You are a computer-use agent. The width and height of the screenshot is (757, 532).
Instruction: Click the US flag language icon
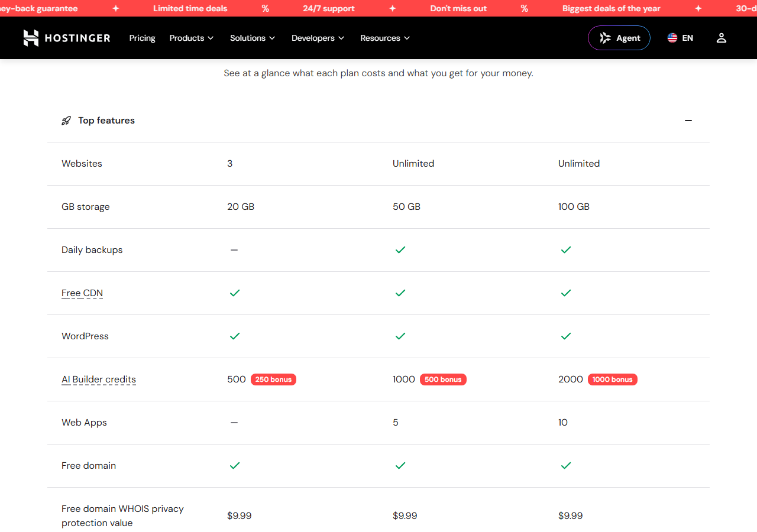672,38
